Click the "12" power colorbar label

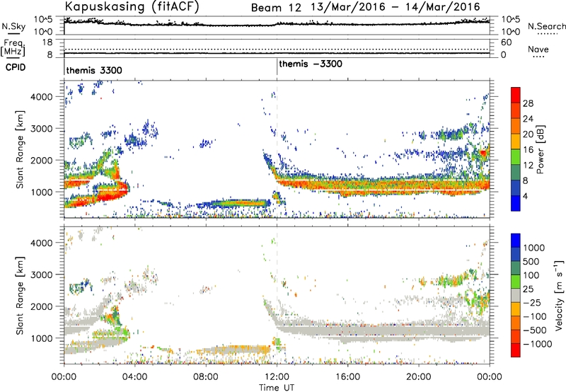tap(528, 166)
